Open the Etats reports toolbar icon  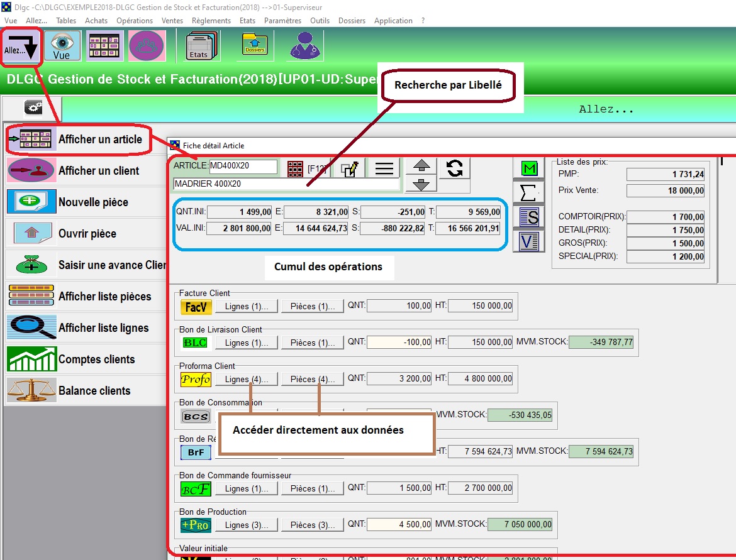tap(201, 45)
